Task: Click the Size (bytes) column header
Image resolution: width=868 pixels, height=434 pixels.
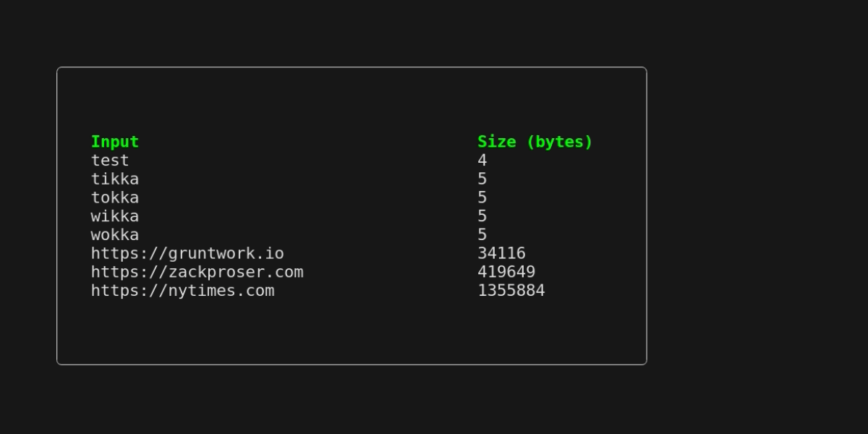Action: click(x=535, y=142)
